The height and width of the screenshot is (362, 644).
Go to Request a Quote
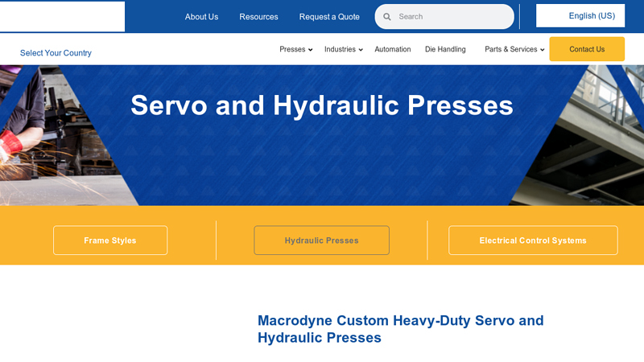[329, 17]
